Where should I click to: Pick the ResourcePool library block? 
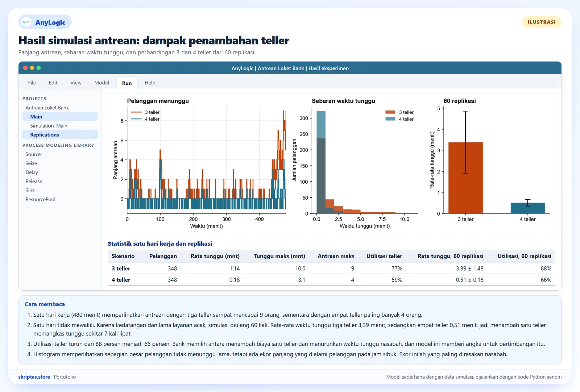tap(40, 199)
